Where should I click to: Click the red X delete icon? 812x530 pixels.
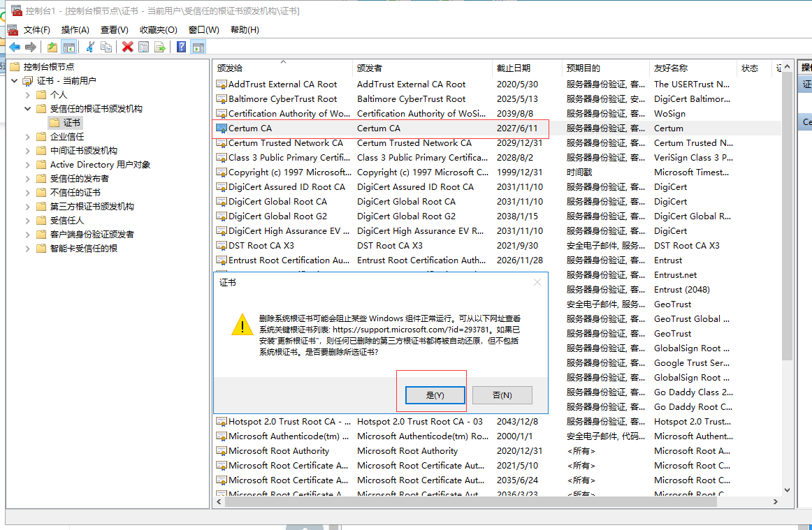coord(127,47)
